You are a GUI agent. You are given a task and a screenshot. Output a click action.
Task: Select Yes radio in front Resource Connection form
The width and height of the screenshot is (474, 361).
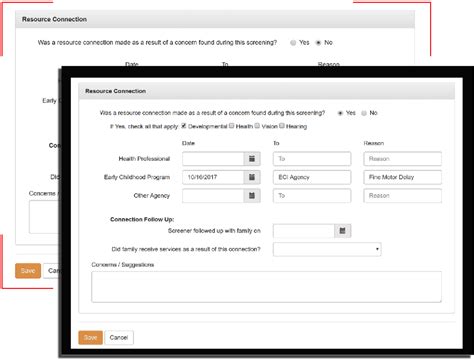(x=340, y=113)
